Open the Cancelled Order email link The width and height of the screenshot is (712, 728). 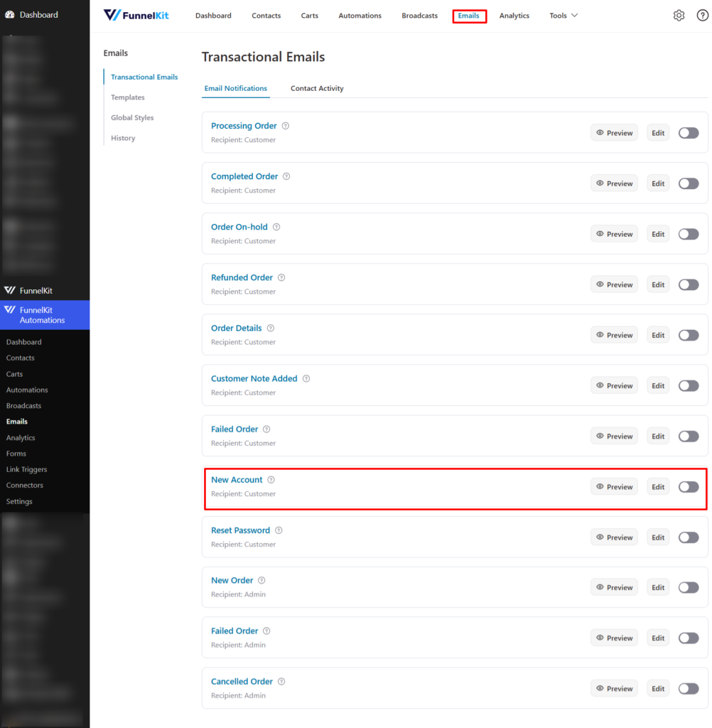point(242,682)
